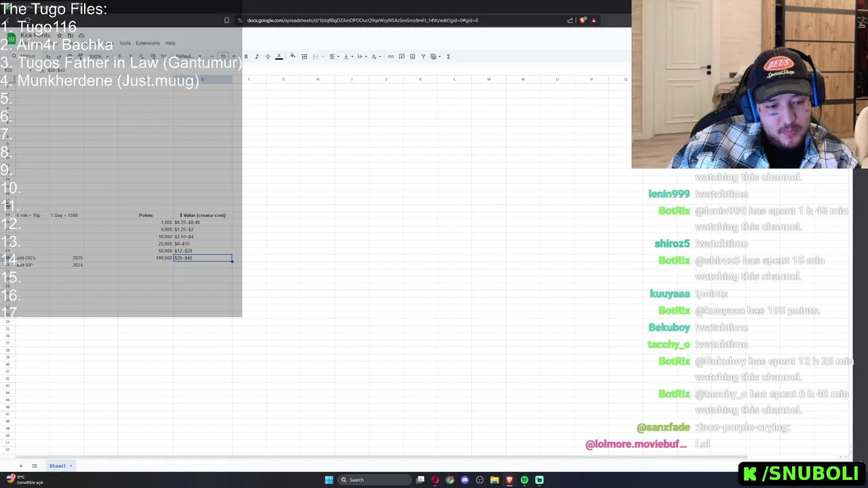Toggle bold formatting in Sheets toolbar
Image resolution: width=868 pixels, height=488 pixels.
[246, 56]
